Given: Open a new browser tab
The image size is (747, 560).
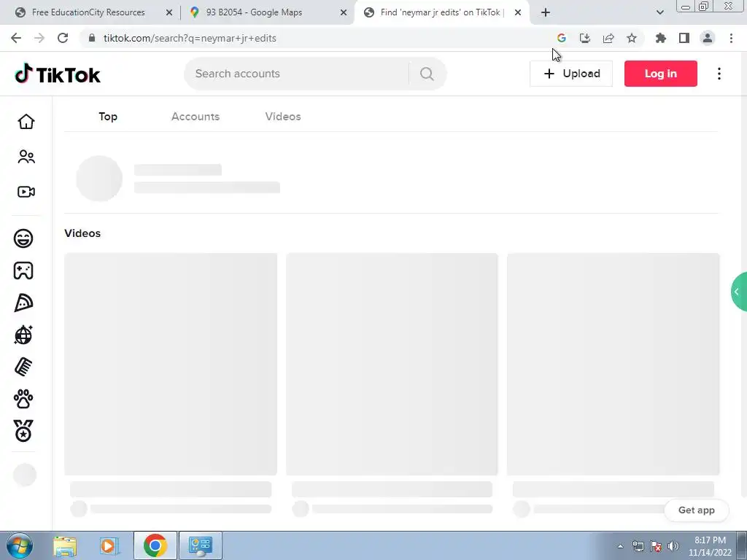Looking at the screenshot, I should 546,12.
